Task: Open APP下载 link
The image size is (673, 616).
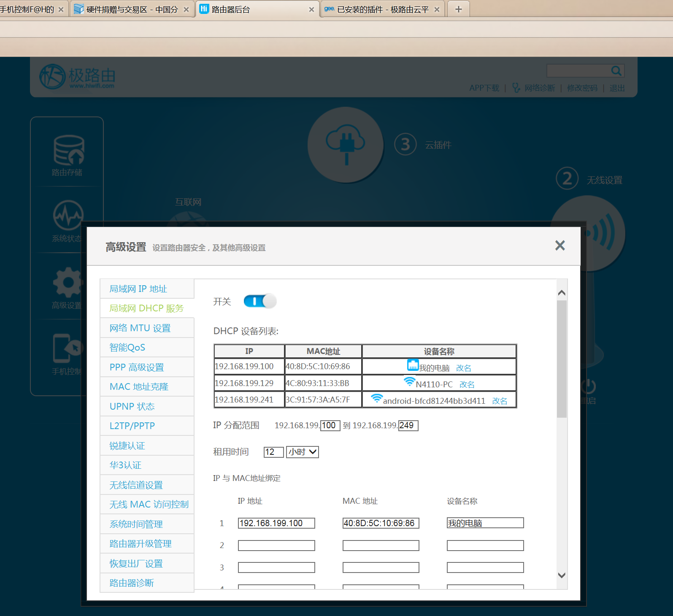Action: (x=484, y=88)
